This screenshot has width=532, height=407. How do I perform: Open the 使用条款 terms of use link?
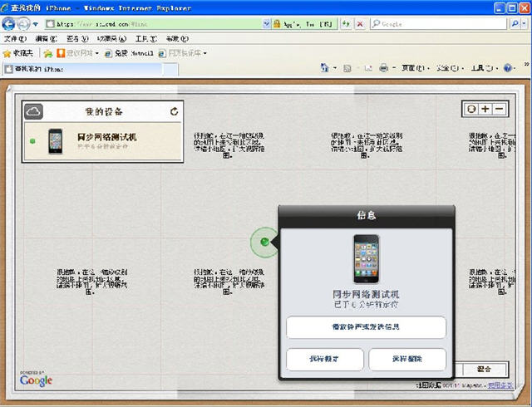pos(500,385)
